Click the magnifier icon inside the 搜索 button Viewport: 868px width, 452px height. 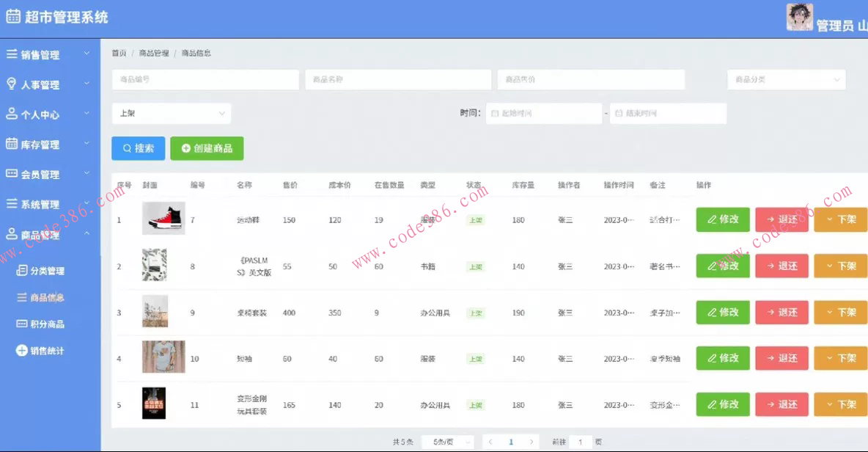[125, 147]
